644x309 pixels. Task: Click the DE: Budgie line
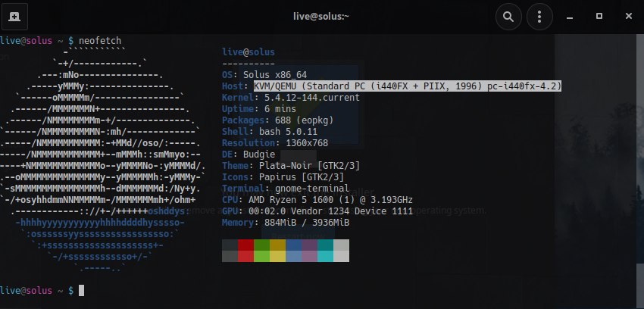point(249,154)
